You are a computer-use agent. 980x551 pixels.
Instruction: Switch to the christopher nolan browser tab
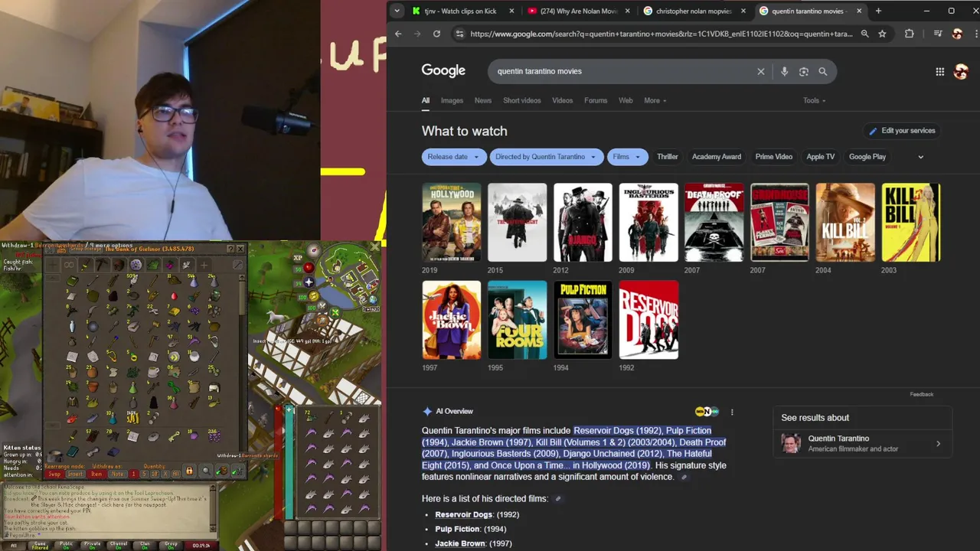pyautogui.click(x=693, y=11)
